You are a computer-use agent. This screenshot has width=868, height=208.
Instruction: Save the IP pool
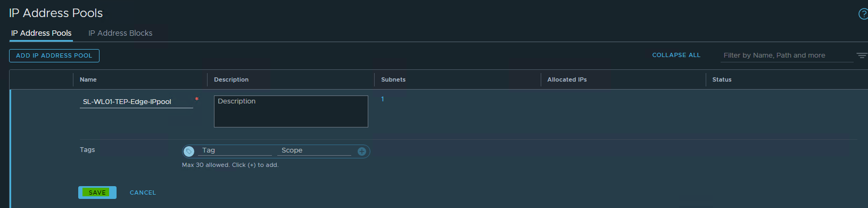[97, 193]
